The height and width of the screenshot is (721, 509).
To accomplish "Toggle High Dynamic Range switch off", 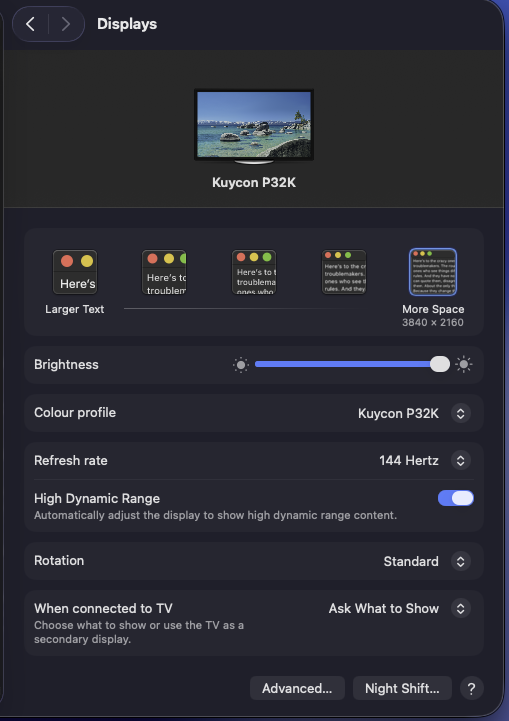I will 456,498.
